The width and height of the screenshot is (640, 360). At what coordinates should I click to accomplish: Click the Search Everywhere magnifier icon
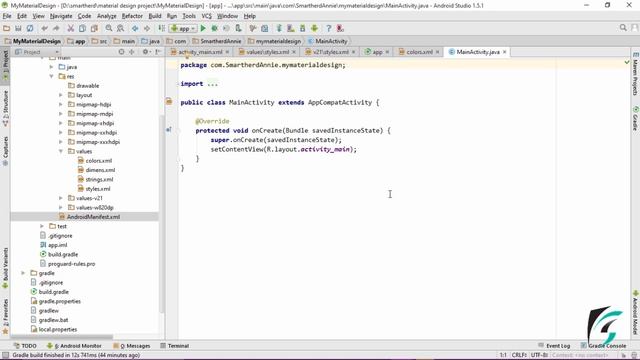623,28
